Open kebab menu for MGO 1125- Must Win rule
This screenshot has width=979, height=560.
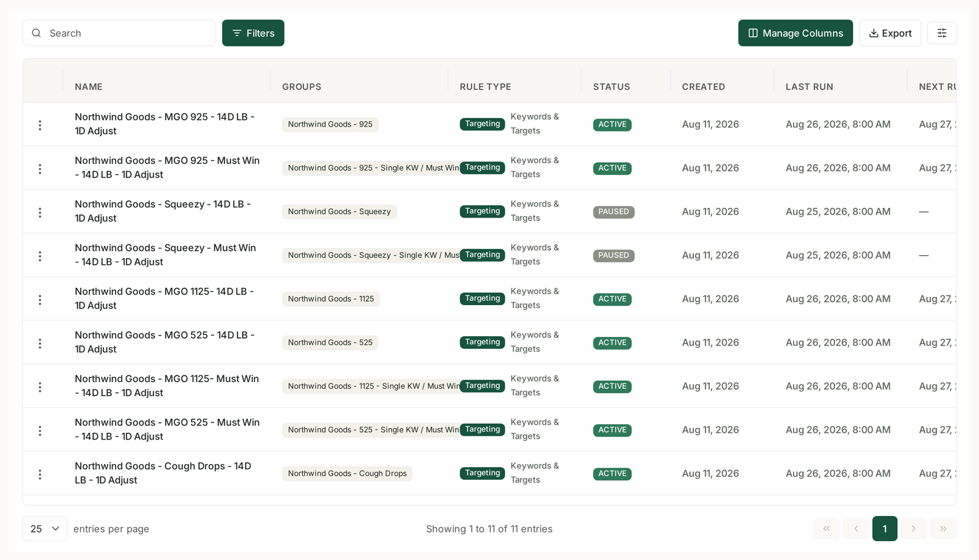coord(40,387)
